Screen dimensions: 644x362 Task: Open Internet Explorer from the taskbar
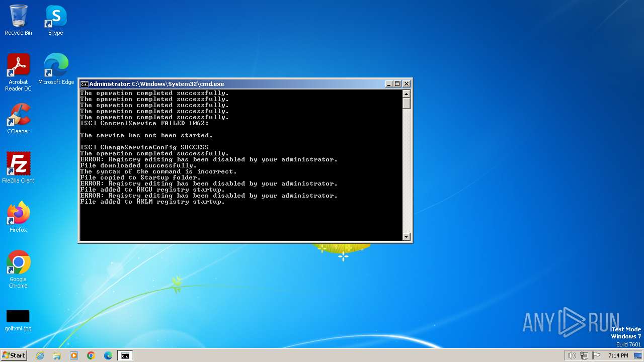[40, 355]
